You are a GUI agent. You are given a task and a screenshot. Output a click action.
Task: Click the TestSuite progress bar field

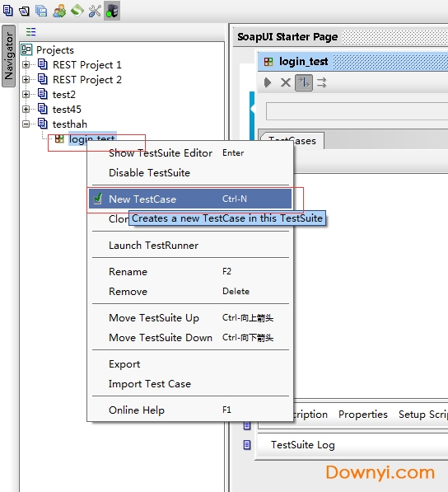click(357, 110)
